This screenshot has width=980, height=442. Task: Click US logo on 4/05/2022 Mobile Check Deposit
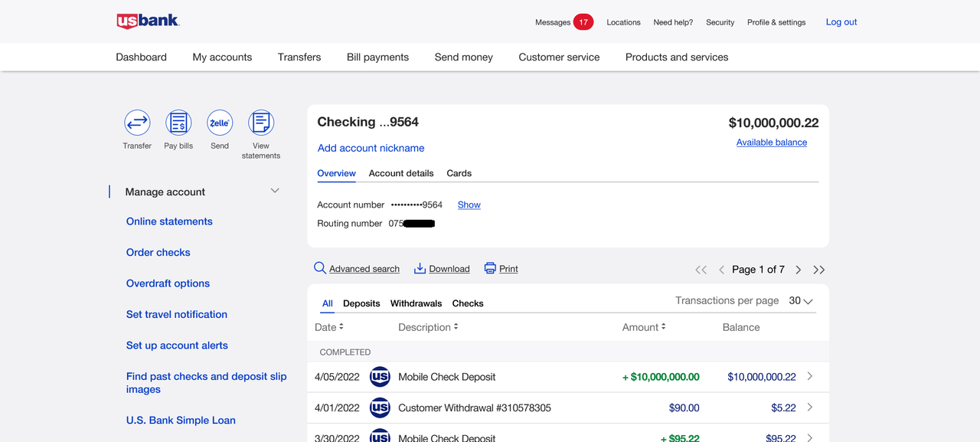click(x=380, y=377)
